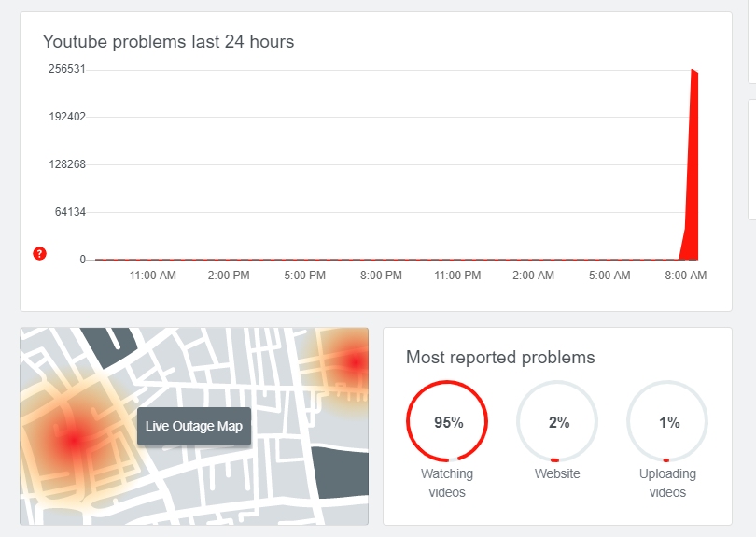Click the red hotspot on map's left side

[x=72, y=437]
